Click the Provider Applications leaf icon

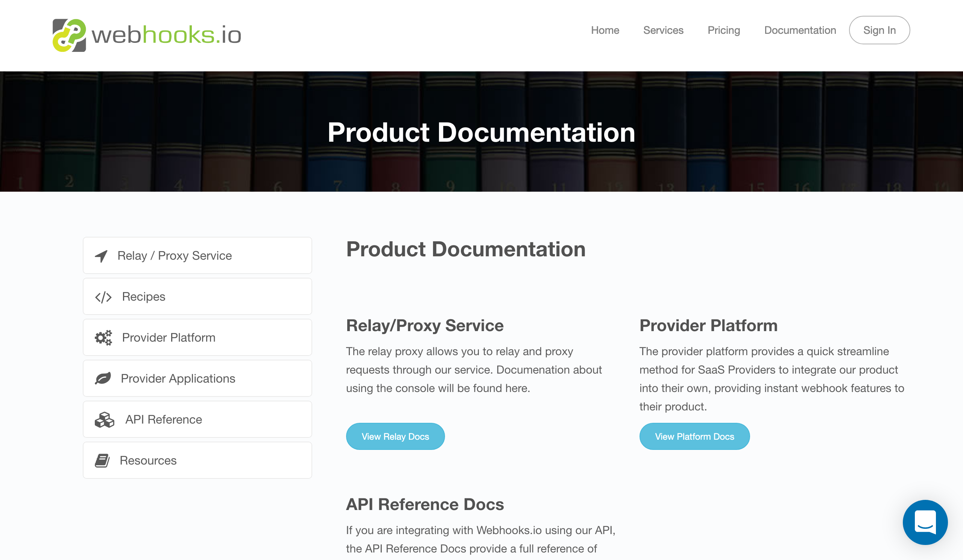coord(103,378)
